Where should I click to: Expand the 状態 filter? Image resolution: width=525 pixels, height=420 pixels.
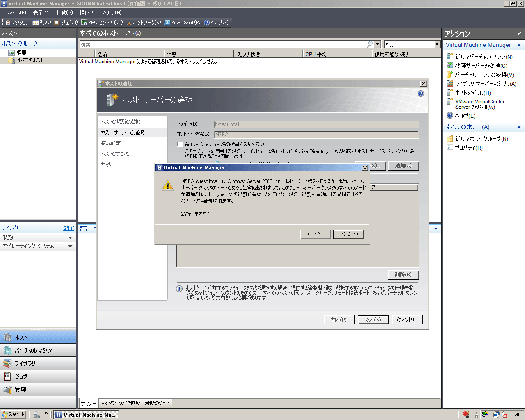pyautogui.click(x=70, y=237)
